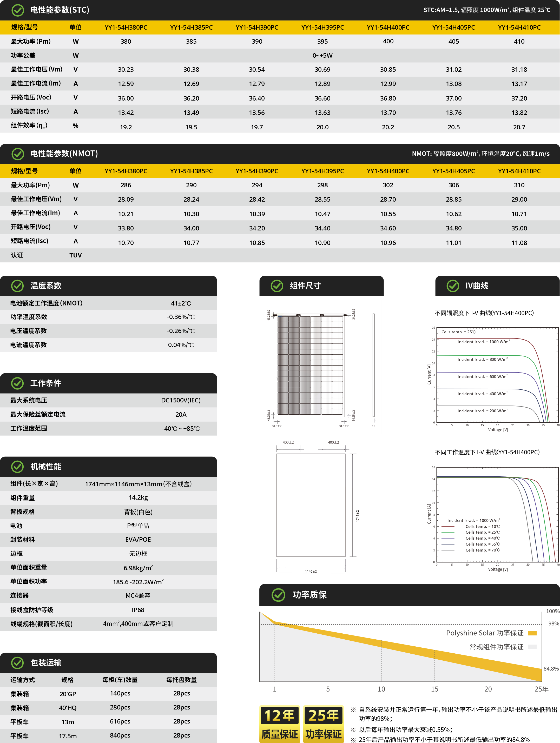560x743 pixels.
Task: Click the check icon next to 包装运输
Action: [x=17, y=662]
